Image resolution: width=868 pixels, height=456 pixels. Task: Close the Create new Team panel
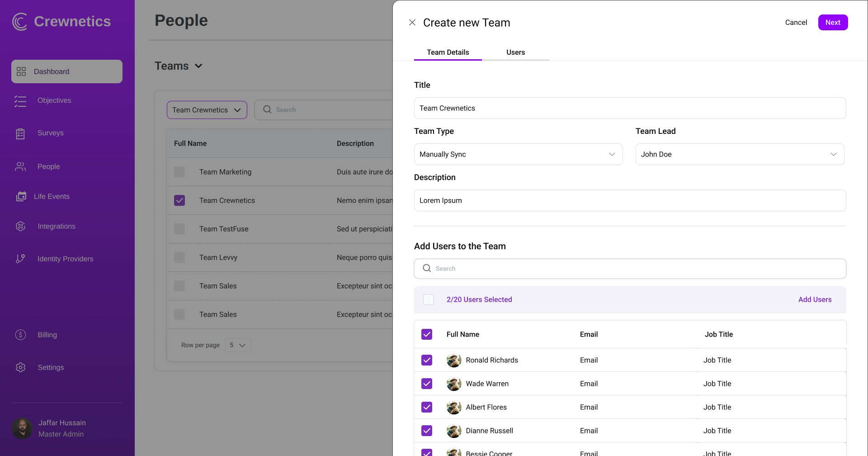pyautogui.click(x=412, y=22)
